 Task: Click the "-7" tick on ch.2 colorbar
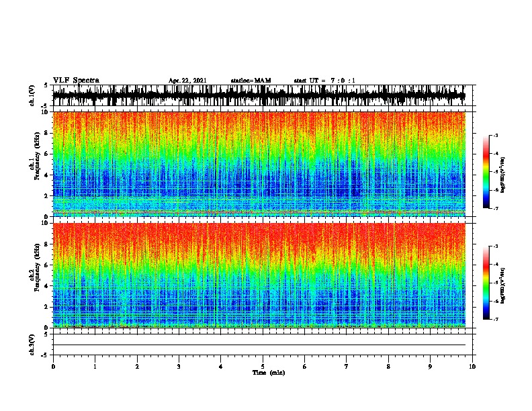coord(495,319)
